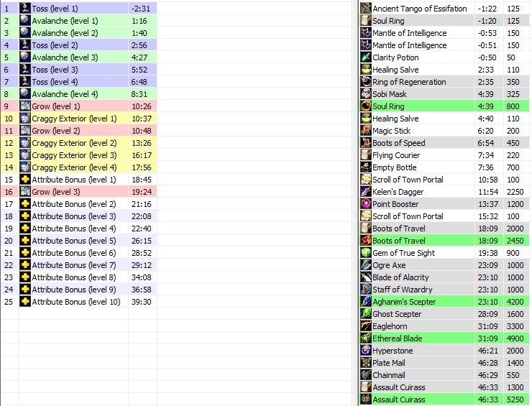Click the Eaglehorn item icon
The width and height of the screenshot is (532, 406).
[366, 326]
